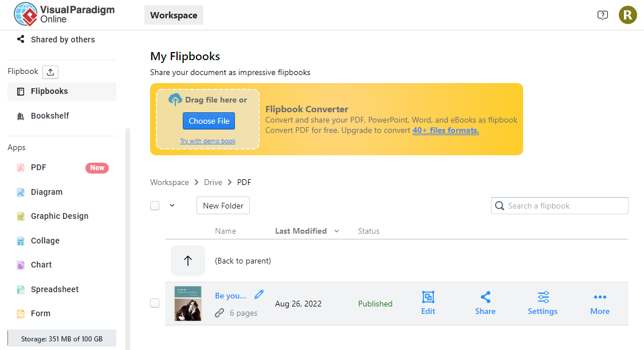Open flipbook Settings sliders icon
The height and width of the screenshot is (350, 644).
coord(543,297)
